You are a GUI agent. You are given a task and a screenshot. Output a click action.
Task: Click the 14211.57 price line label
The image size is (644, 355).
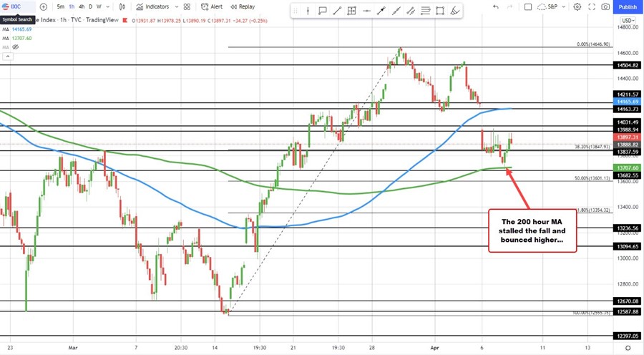[627, 94]
